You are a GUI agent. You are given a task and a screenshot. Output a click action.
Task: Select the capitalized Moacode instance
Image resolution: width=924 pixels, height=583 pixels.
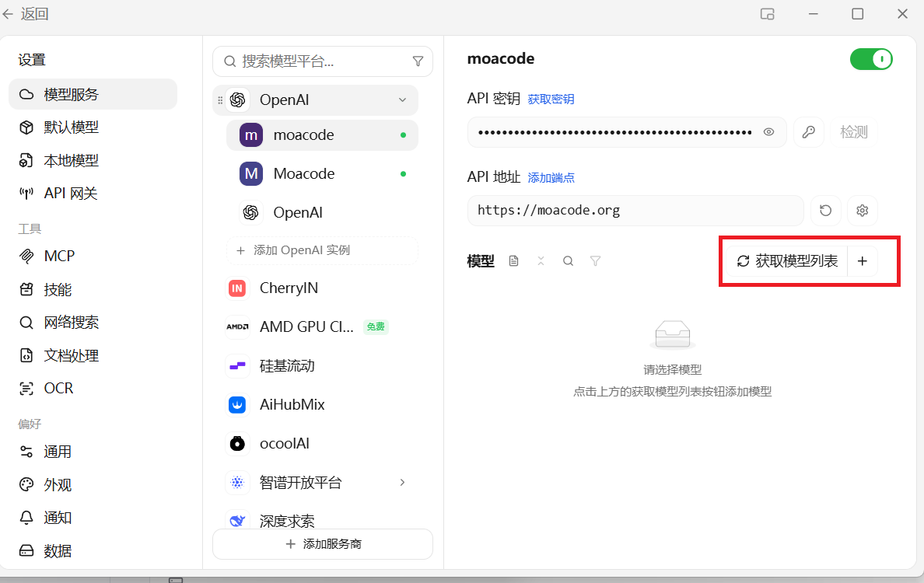click(x=322, y=173)
